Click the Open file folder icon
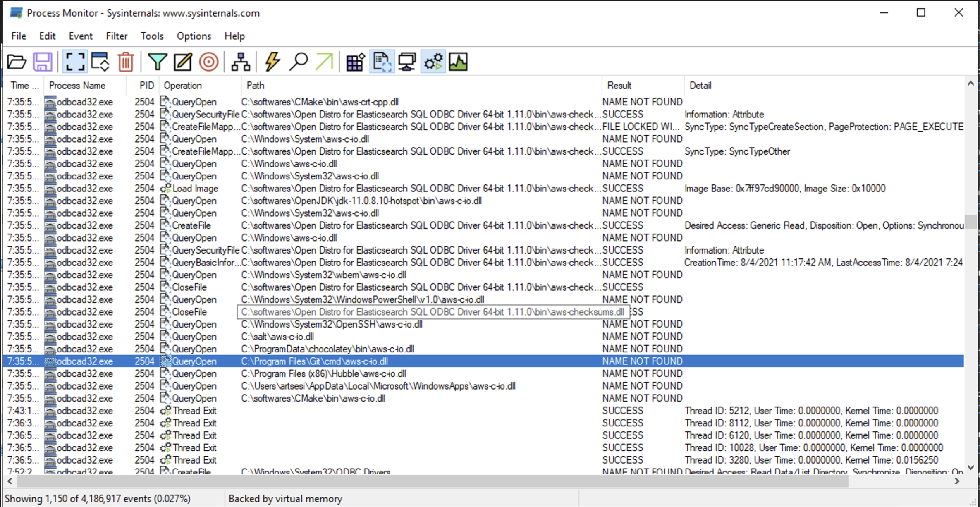The height and width of the screenshot is (507, 980). point(17,62)
